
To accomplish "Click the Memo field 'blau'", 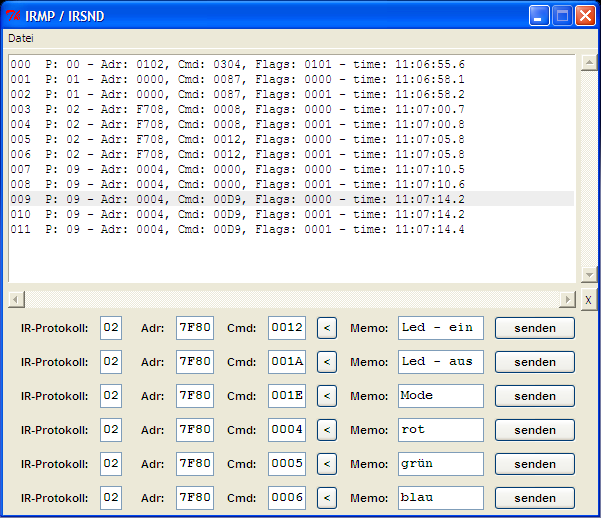I will pos(441,498).
